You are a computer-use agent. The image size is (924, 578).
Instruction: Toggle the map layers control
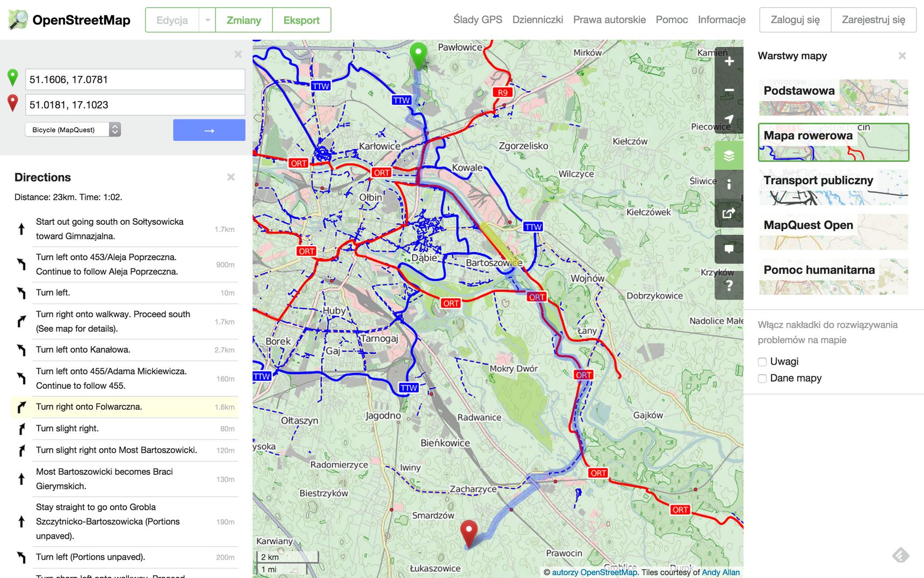729,155
